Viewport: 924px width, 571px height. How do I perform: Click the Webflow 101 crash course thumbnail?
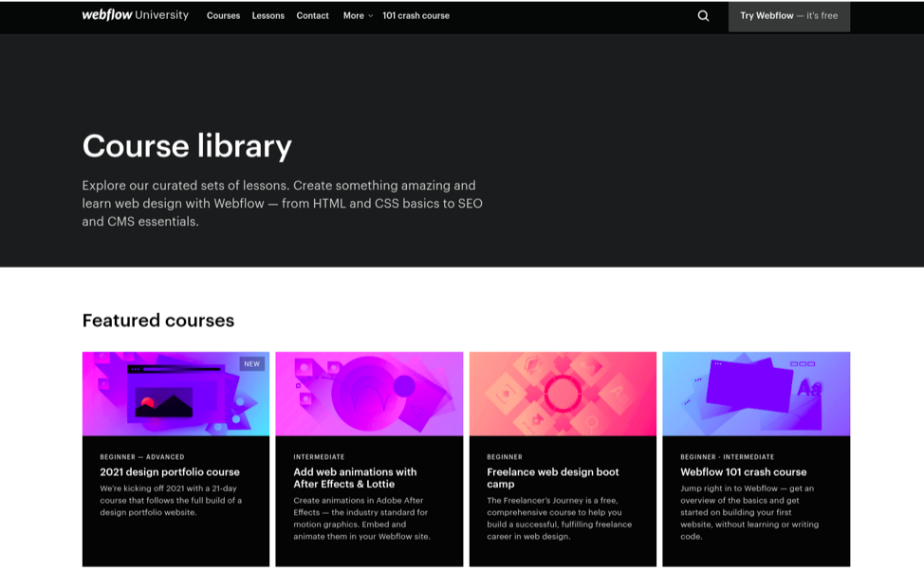[756, 393]
